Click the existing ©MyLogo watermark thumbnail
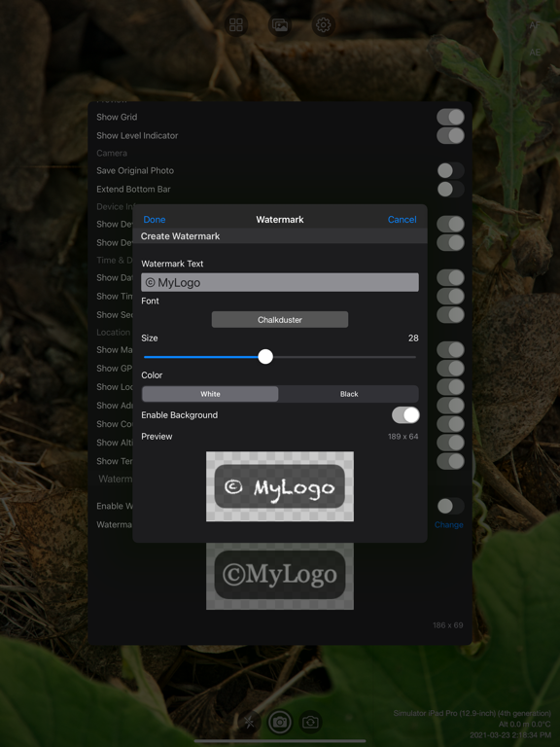The height and width of the screenshot is (747, 560). (280, 576)
